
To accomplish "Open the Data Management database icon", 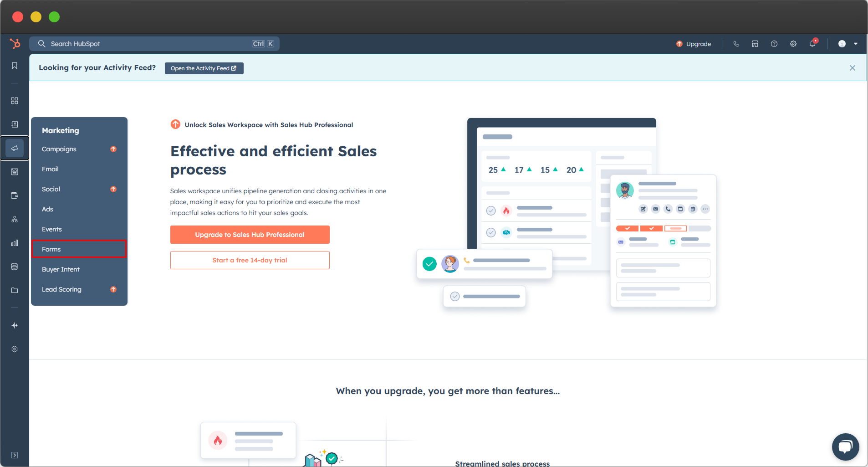I will [x=15, y=267].
